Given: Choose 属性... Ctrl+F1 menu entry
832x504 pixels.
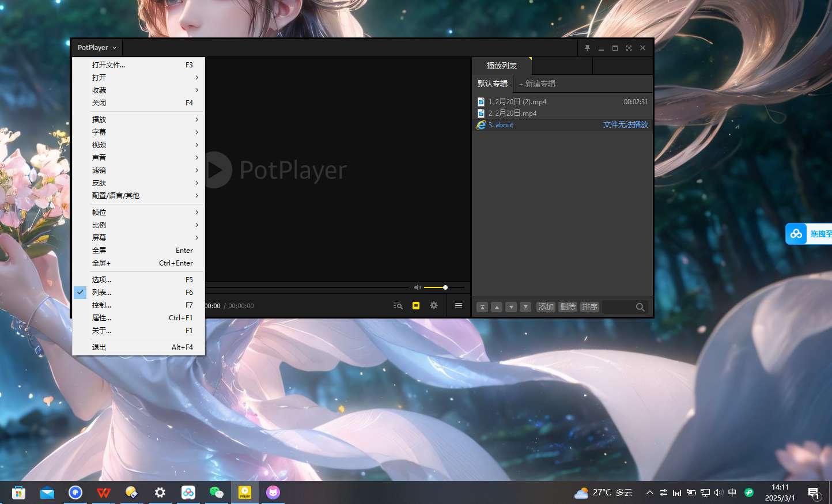Looking at the screenshot, I should coord(138,317).
